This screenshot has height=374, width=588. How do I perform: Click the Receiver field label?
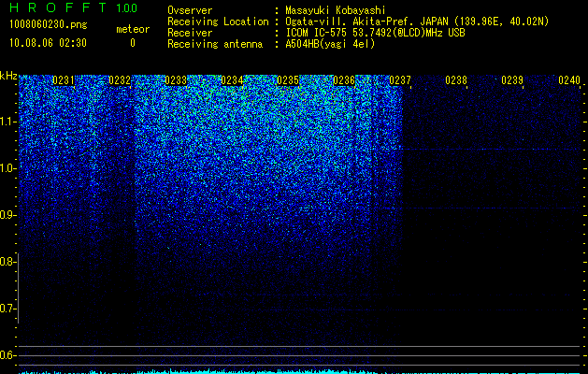[x=190, y=33]
